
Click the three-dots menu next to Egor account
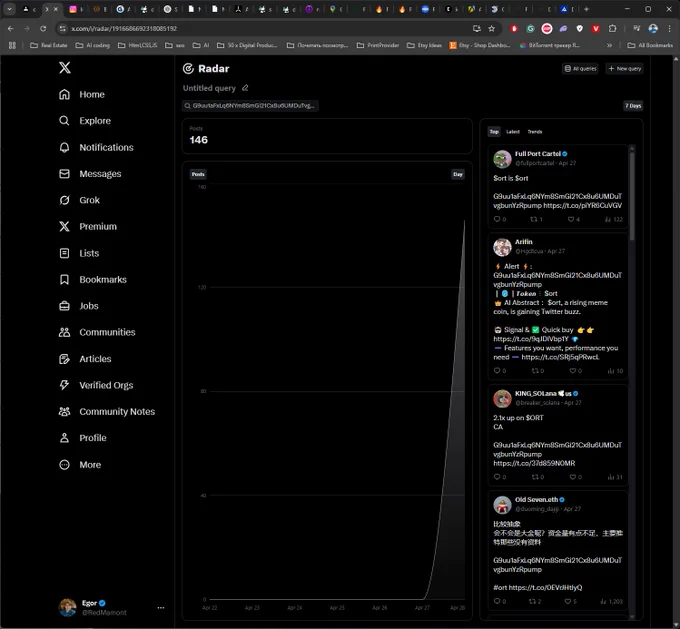tap(161, 608)
